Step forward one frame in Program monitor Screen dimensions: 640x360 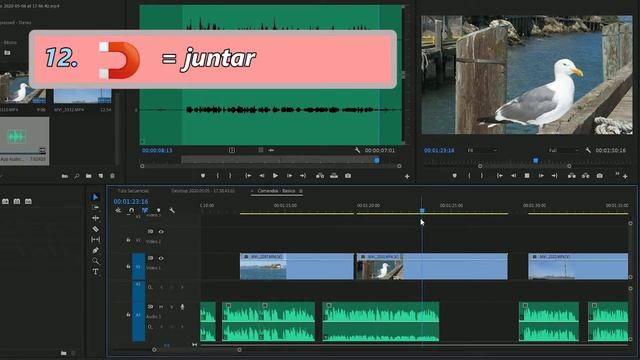tap(541, 176)
